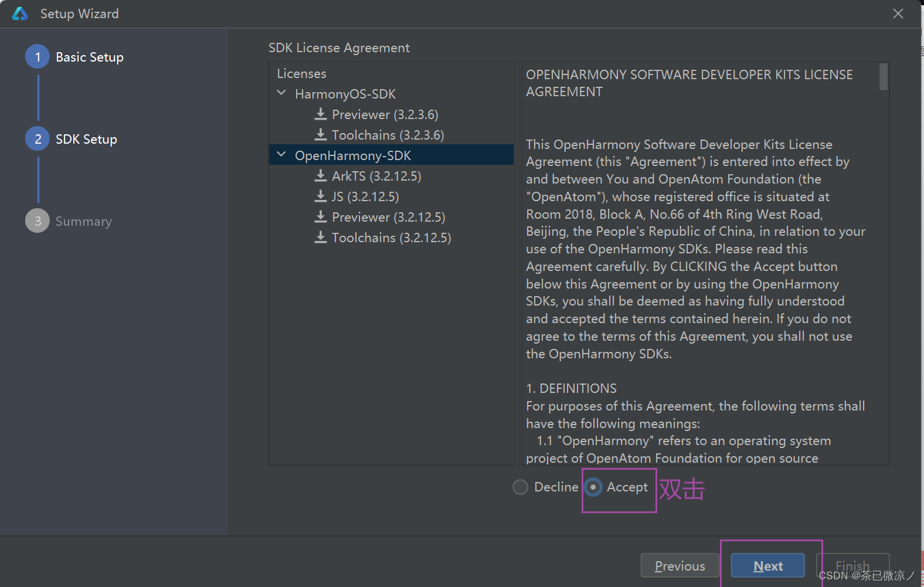924x587 pixels.
Task: Select ArkTS (3.2.12.5) item
Action: pos(376,176)
